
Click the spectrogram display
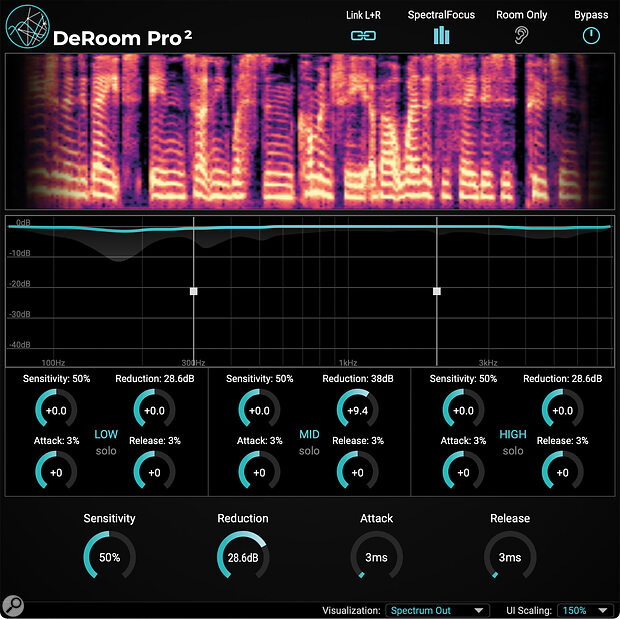pos(310,131)
